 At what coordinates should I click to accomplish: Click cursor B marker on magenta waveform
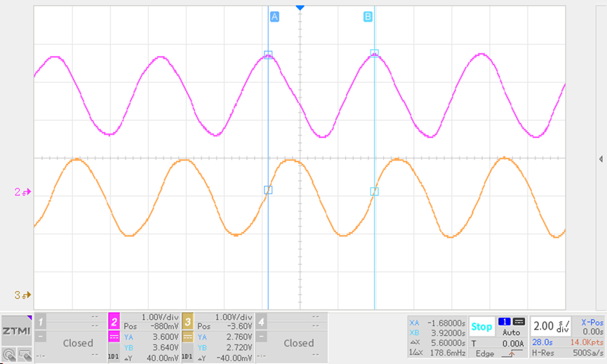(x=374, y=53)
